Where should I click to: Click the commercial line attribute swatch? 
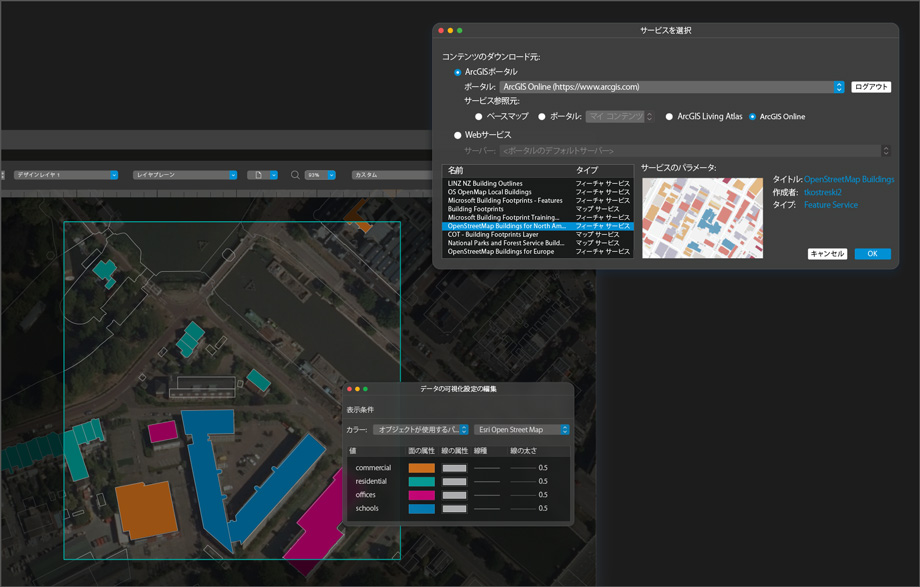(x=455, y=468)
